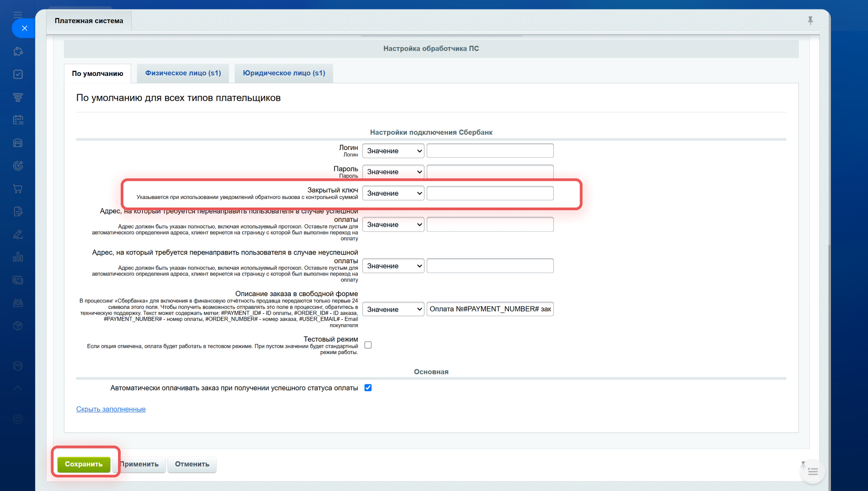Screen dimensions: 868x491
Task: Open the bar chart analytics icon
Action: pos(18,257)
